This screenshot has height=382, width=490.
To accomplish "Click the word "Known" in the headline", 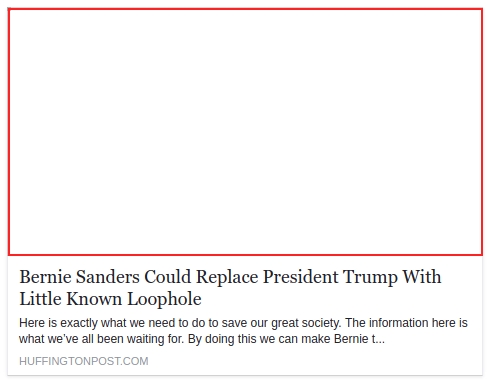I will [94, 299].
